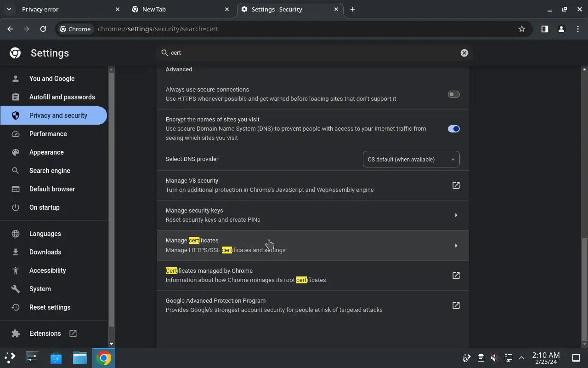Click the muted volume tray icon
This screenshot has width=588, height=368.
pos(494,358)
